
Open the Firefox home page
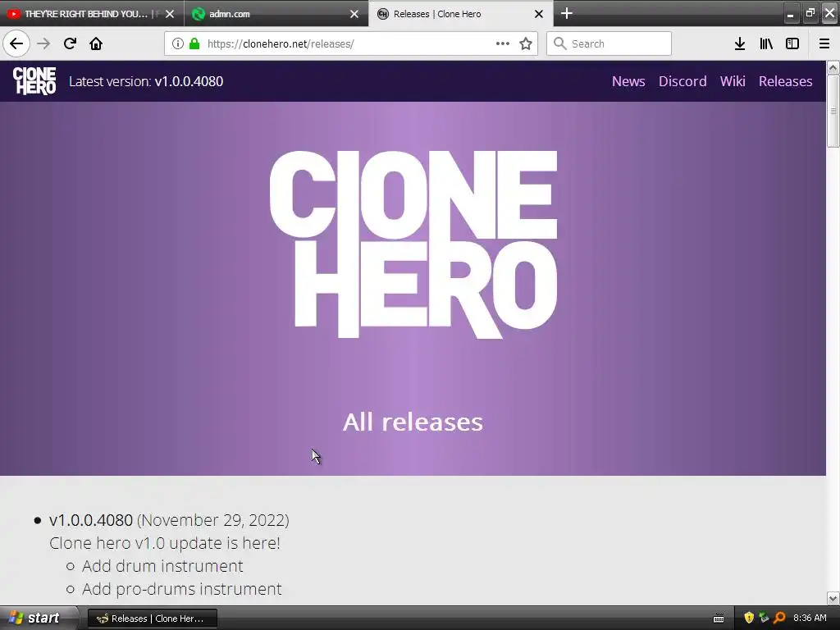click(96, 43)
